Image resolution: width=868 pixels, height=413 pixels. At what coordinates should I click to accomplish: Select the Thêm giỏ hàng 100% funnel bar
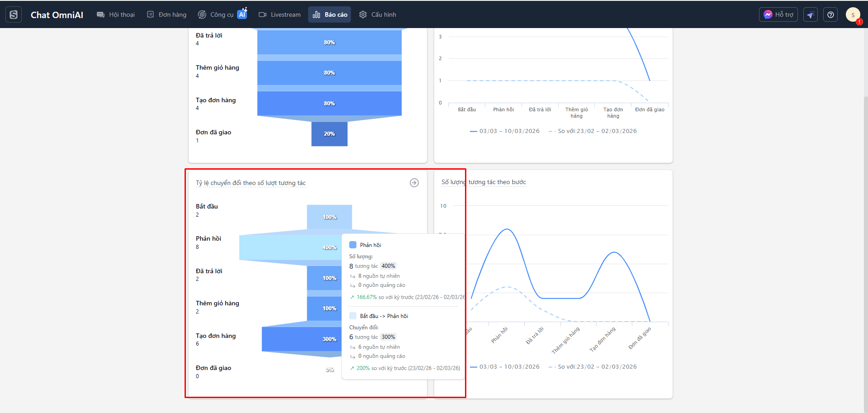(x=324, y=309)
